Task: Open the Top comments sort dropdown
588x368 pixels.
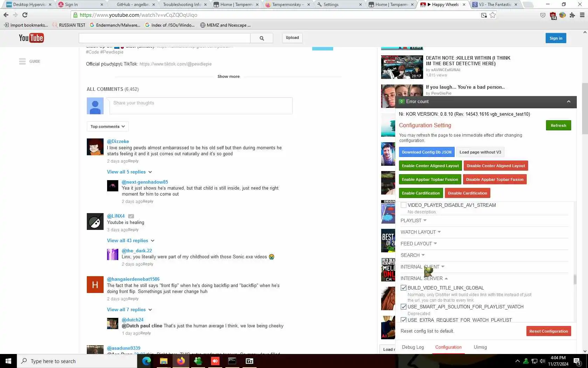Action: click(107, 127)
